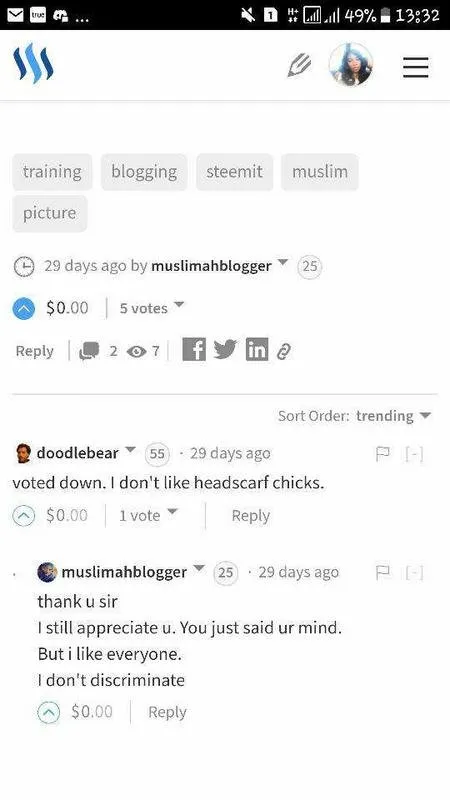This screenshot has width=450, height=800.
Task: Toggle upvote on the main post
Action: [23, 308]
